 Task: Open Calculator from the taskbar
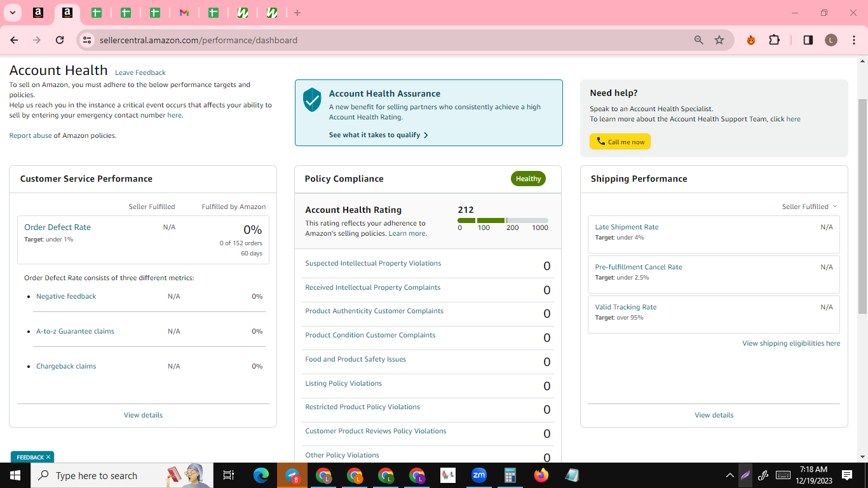click(x=510, y=475)
